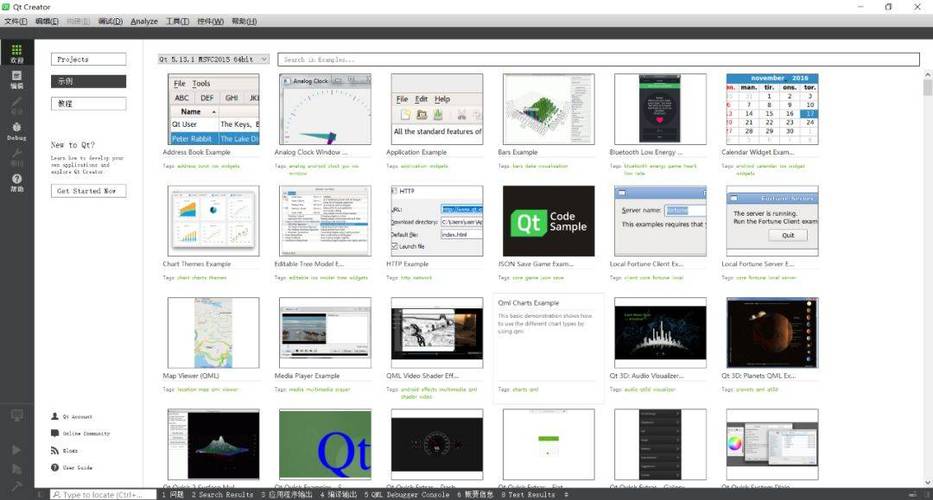933x500 pixels.
Task: Click the Search in Examples field
Action: click(x=599, y=59)
